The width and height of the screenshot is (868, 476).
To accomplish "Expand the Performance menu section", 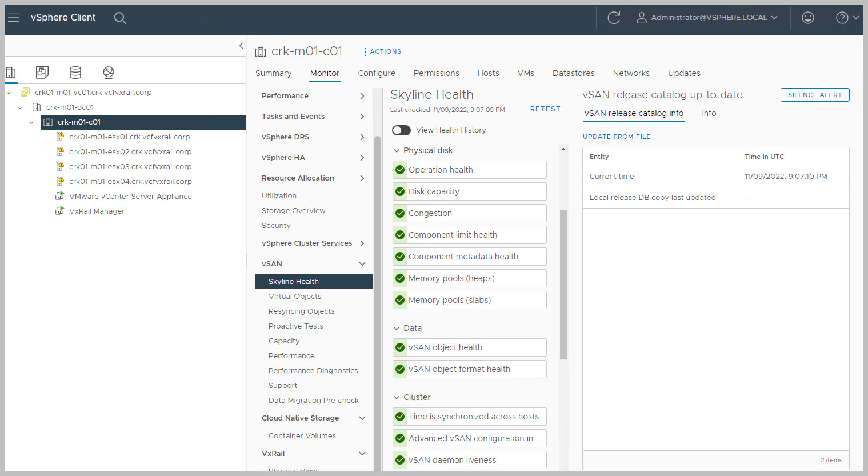I will pos(362,96).
